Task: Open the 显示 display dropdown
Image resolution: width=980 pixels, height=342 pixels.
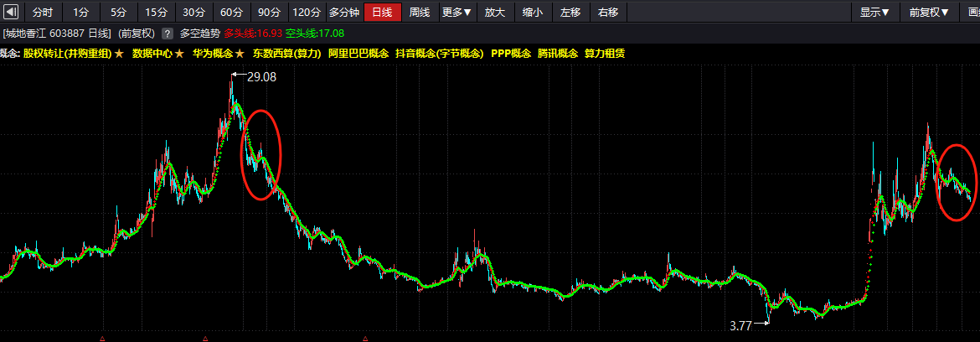Action: click(875, 12)
